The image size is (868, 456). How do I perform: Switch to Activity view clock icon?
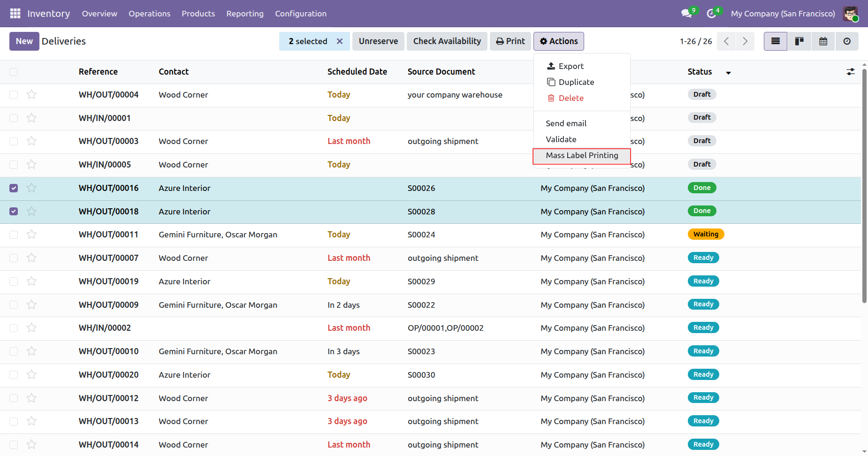tap(846, 41)
